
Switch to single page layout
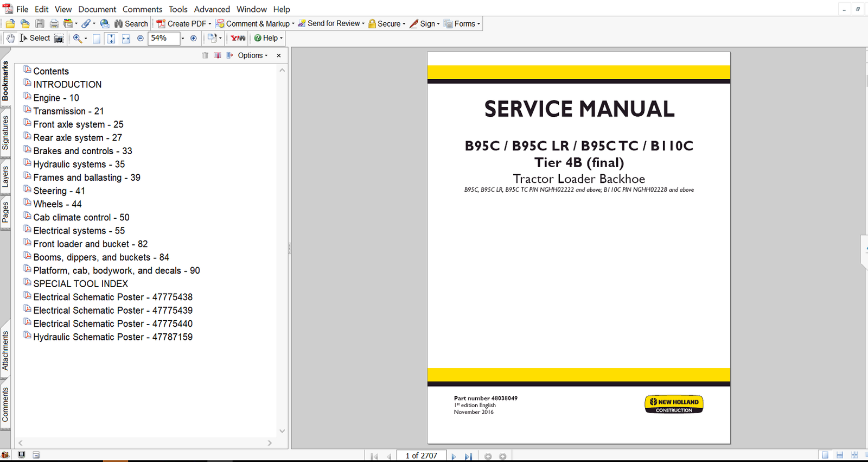[825, 455]
